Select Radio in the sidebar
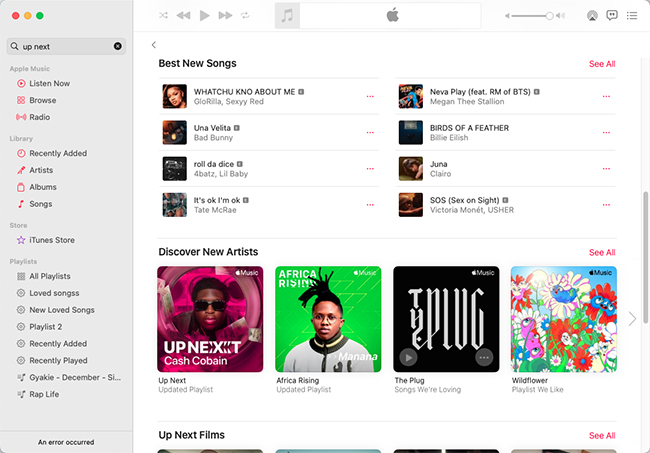 [39, 117]
